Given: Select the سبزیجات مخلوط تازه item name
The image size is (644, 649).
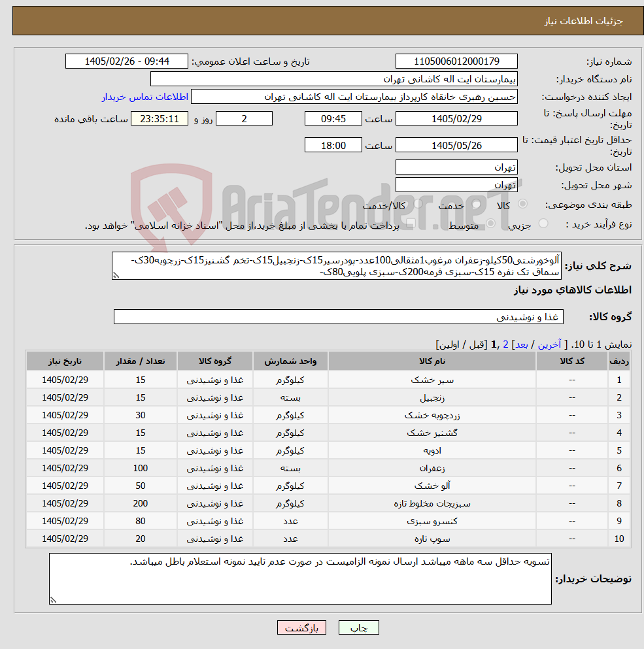Looking at the screenshot, I should (432, 503).
